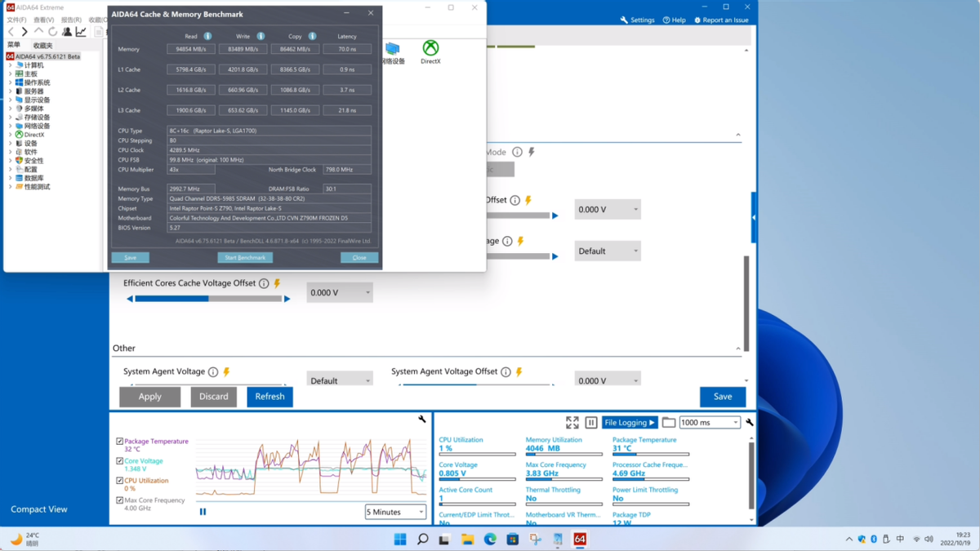
Task: Open System Agent Voltage Offset value dropdown
Action: 608,380
